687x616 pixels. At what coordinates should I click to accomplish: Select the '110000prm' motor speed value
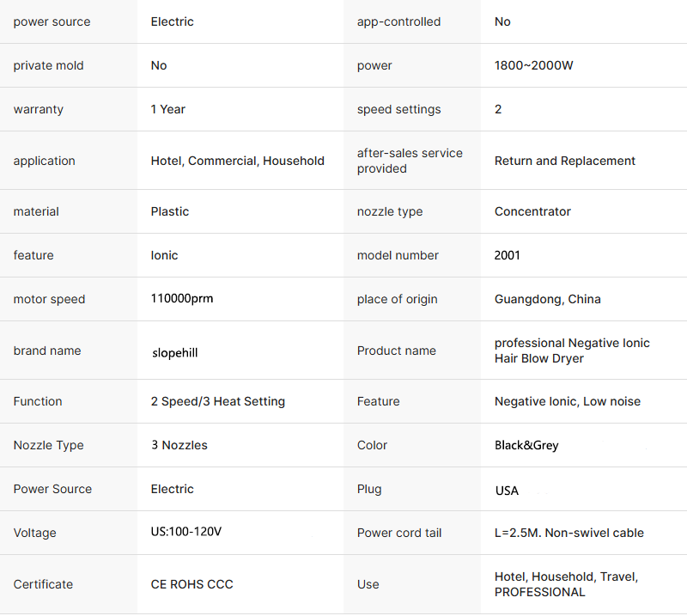coord(182,299)
